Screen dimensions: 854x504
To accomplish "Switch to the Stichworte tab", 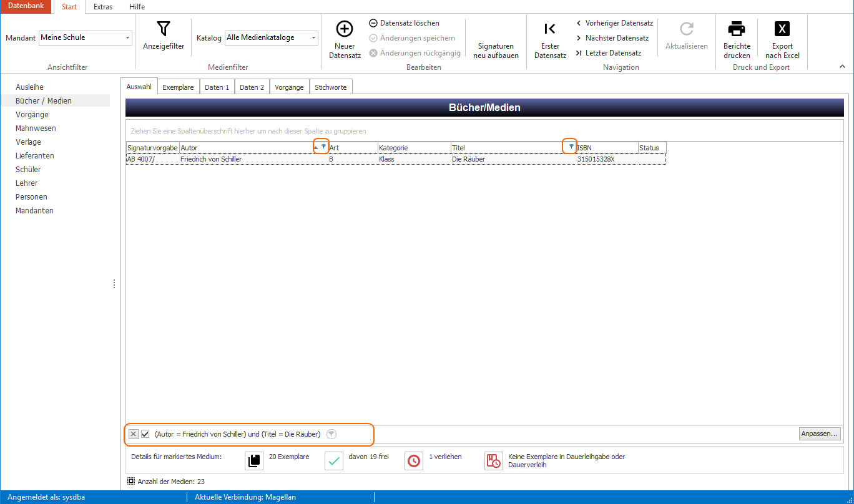I will point(331,87).
